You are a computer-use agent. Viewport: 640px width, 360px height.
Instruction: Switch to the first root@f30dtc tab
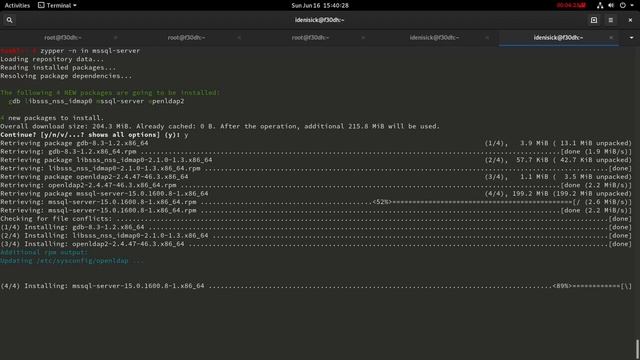pos(63,38)
